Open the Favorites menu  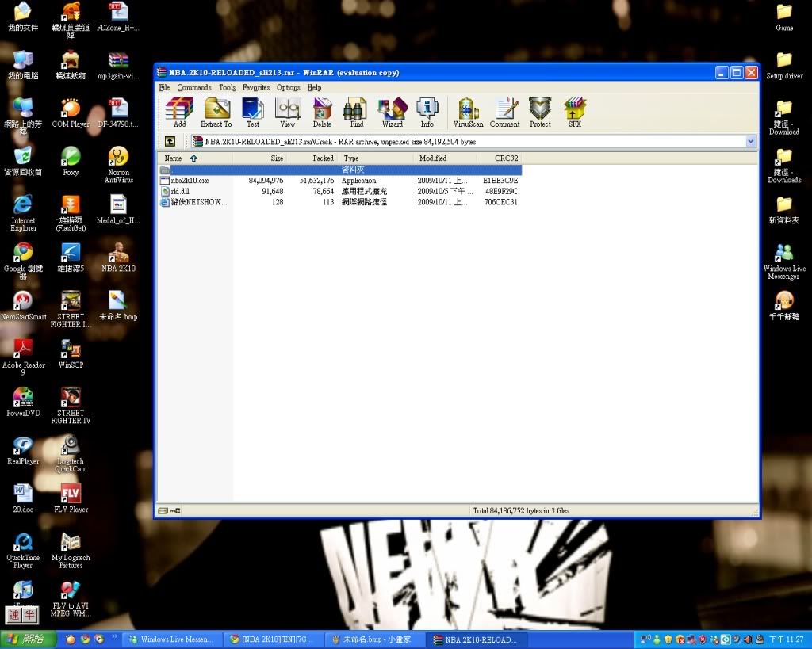pos(256,87)
